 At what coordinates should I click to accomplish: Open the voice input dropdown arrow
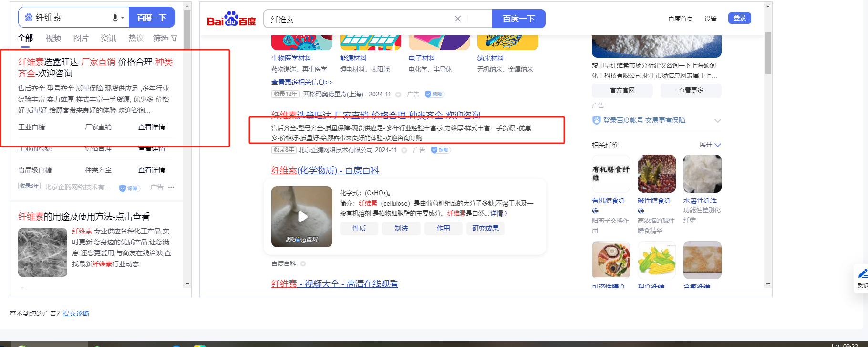(123, 18)
